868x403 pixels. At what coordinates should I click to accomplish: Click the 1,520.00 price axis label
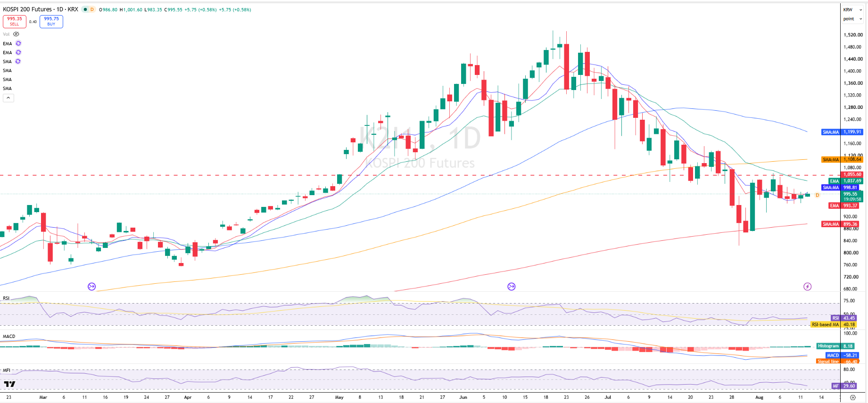click(x=852, y=35)
